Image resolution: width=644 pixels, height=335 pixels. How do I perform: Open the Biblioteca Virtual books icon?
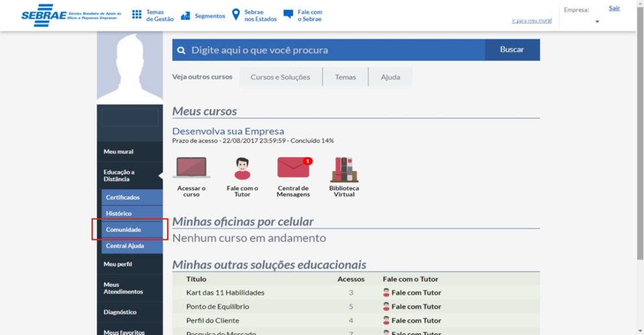pyautogui.click(x=344, y=170)
